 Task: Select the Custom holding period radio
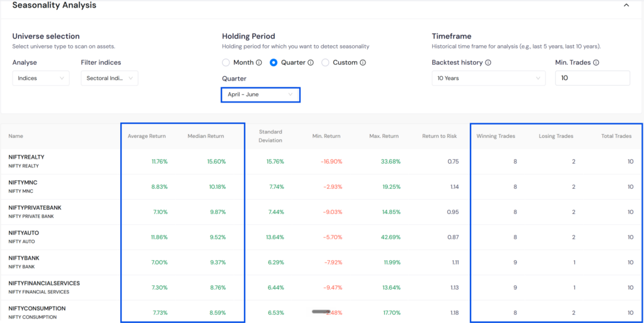pyautogui.click(x=325, y=63)
